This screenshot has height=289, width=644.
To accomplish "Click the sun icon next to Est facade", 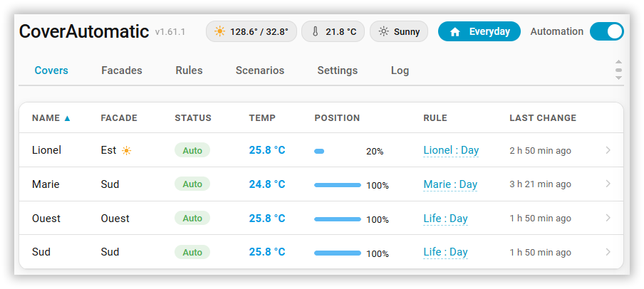I will coord(127,151).
